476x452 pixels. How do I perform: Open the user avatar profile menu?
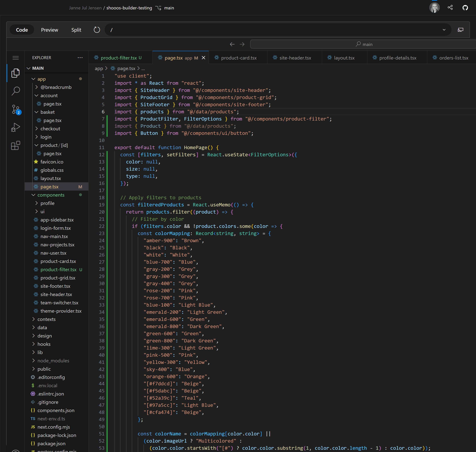434,8
